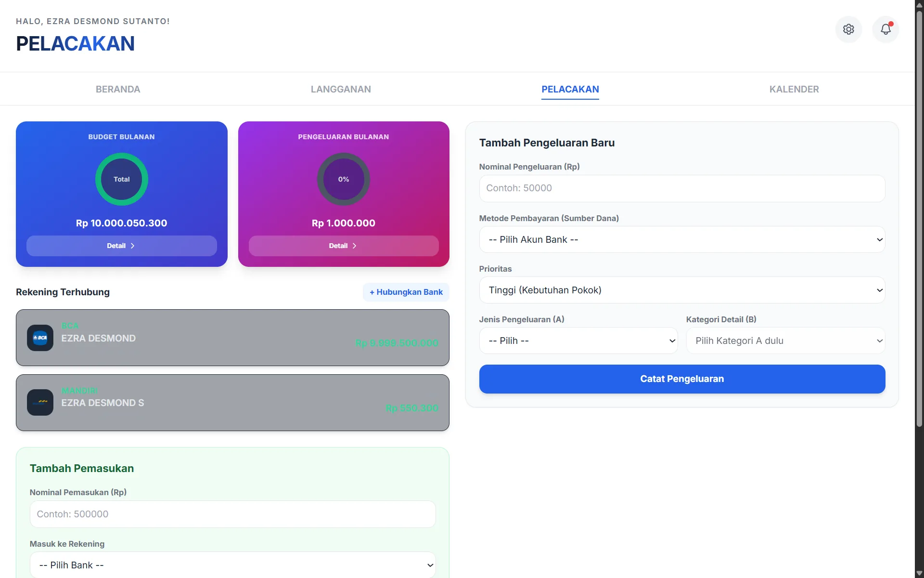This screenshot has width=924, height=578.
Task: Expand the Prioritas dropdown
Action: (x=682, y=290)
